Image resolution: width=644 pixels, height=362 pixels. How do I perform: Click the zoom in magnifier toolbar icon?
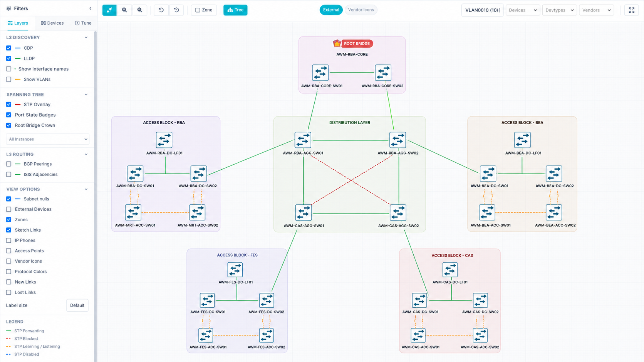(x=124, y=10)
